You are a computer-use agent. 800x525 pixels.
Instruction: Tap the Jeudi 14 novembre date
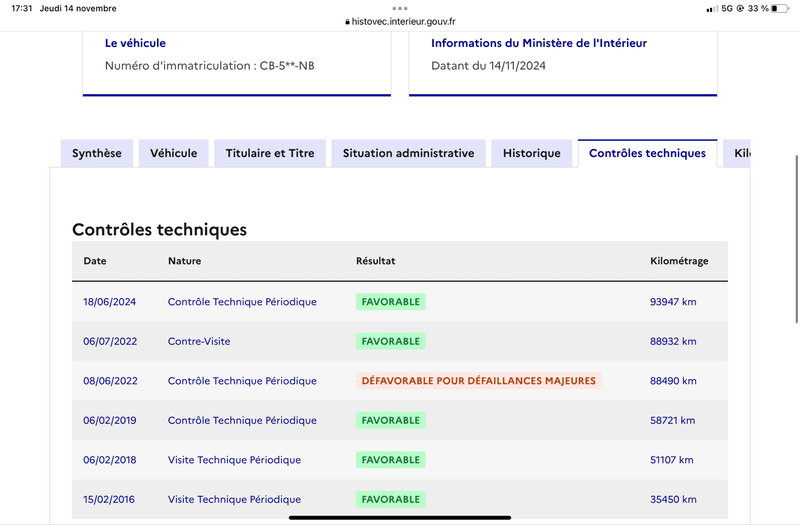(78, 8)
